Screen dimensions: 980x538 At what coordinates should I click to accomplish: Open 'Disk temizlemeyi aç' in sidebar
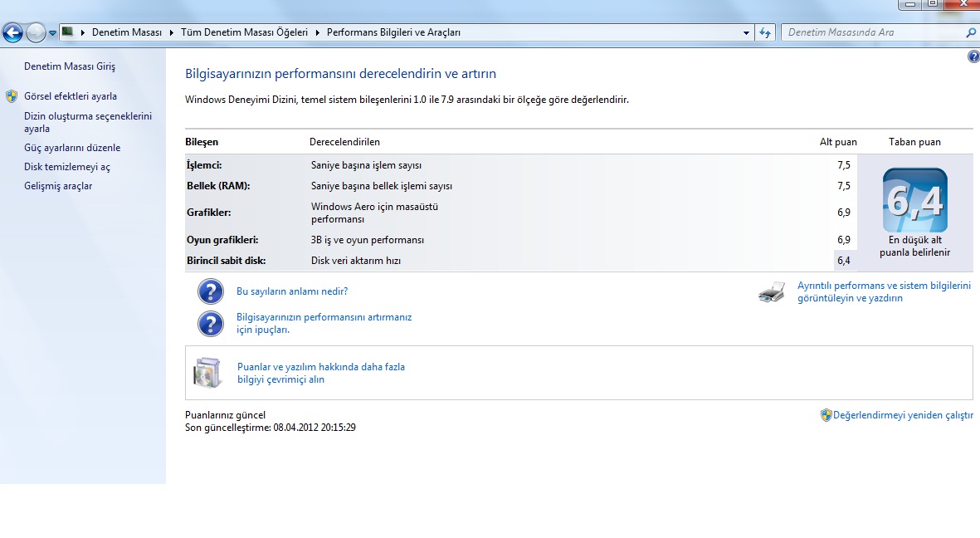coord(67,167)
